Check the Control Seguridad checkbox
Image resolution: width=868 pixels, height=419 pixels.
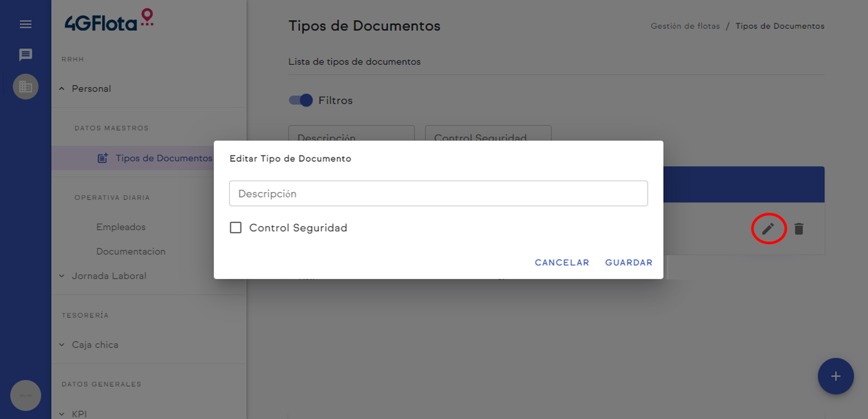point(236,227)
